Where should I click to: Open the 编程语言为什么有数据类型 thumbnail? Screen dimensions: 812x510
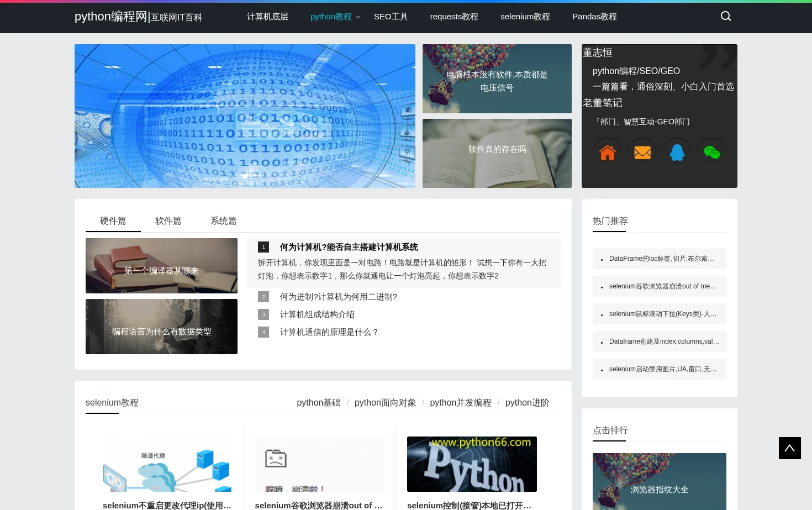coord(161,327)
